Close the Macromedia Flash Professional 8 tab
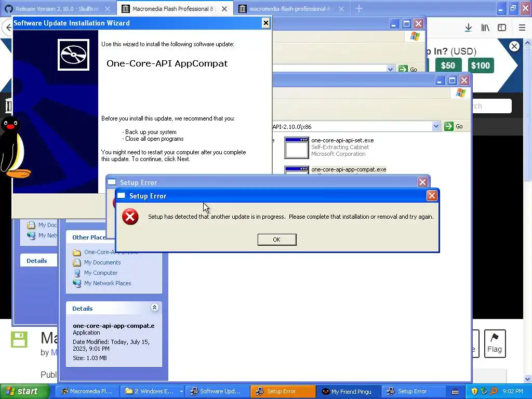532x399 pixels. tap(224, 9)
